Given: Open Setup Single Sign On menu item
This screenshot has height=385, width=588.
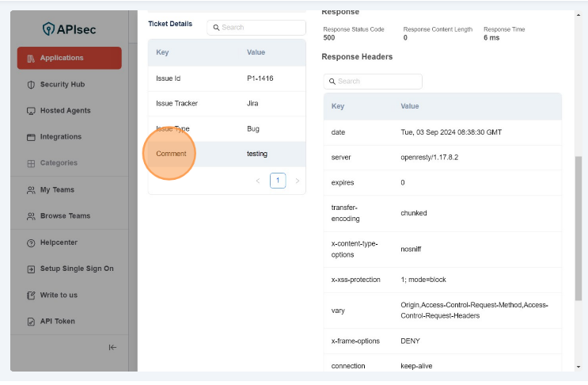Looking at the screenshot, I should (x=76, y=269).
